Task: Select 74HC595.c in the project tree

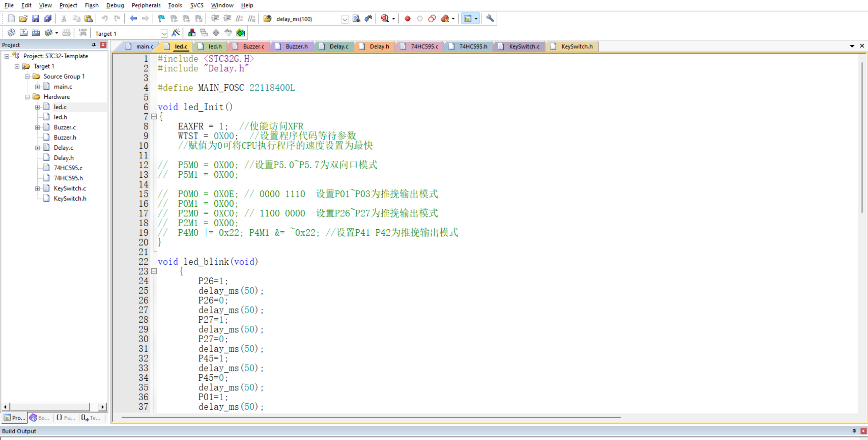Action: [x=68, y=168]
